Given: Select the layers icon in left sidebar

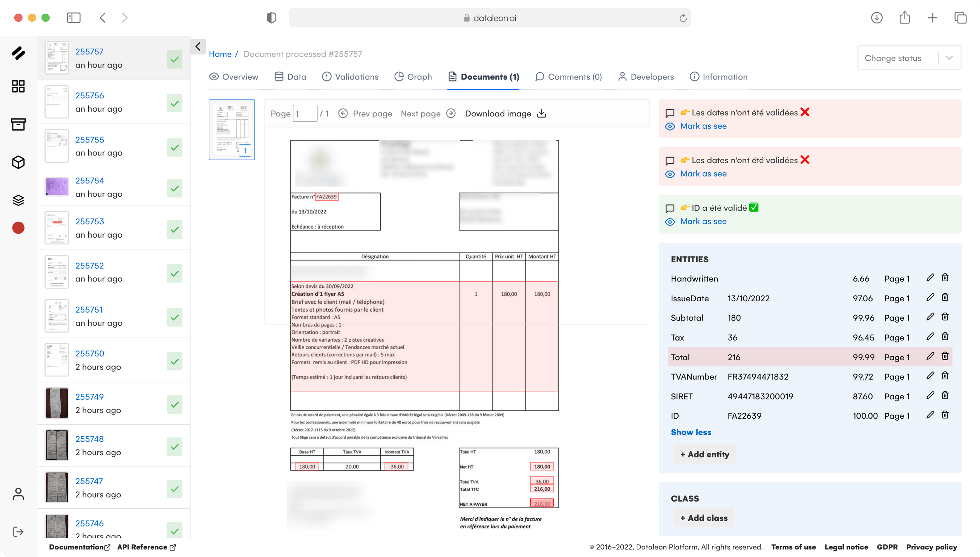Looking at the screenshot, I should tap(18, 200).
